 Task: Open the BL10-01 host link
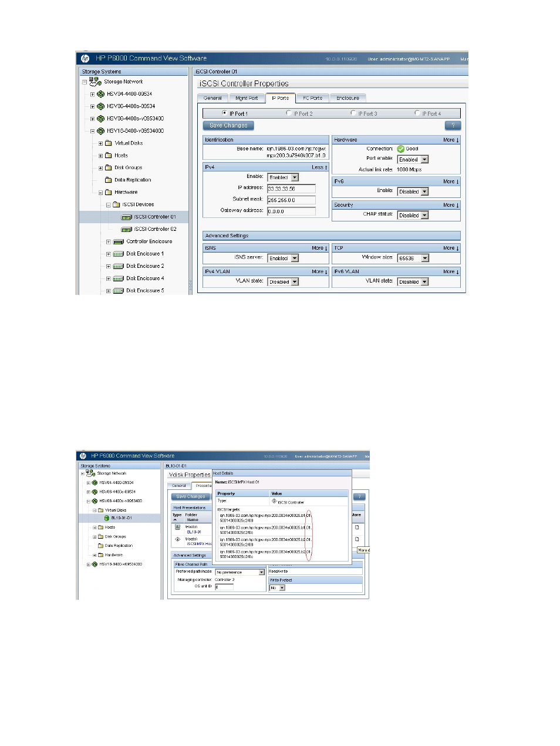(x=194, y=532)
